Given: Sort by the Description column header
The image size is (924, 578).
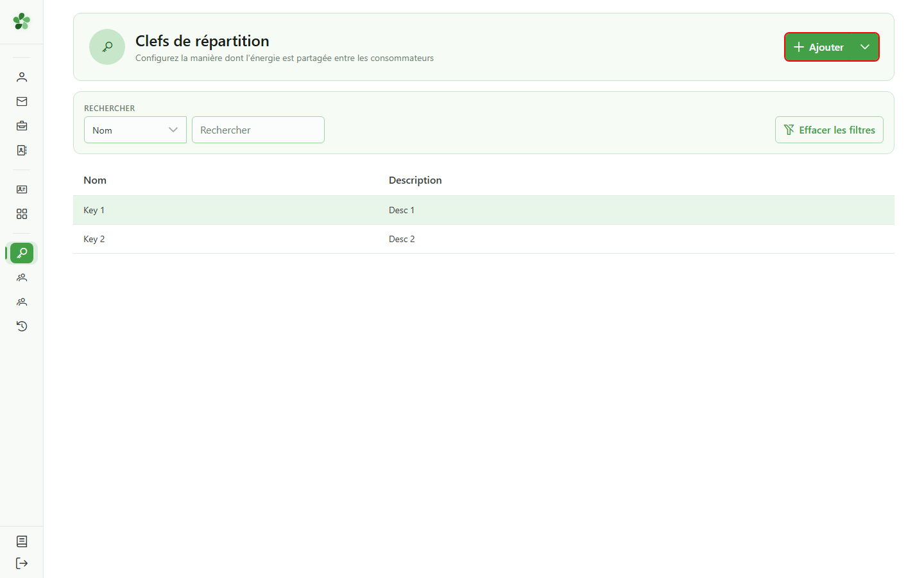Looking at the screenshot, I should click(x=415, y=180).
